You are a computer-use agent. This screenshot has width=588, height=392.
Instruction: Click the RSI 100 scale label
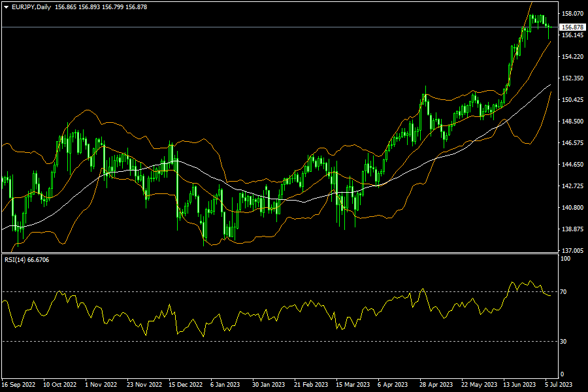565,259
